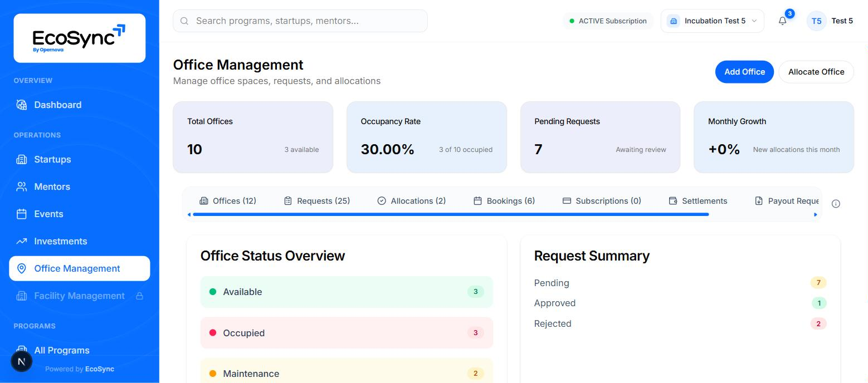Open Investments in sidebar
This screenshot has width=868, height=383.
(x=79, y=241)
